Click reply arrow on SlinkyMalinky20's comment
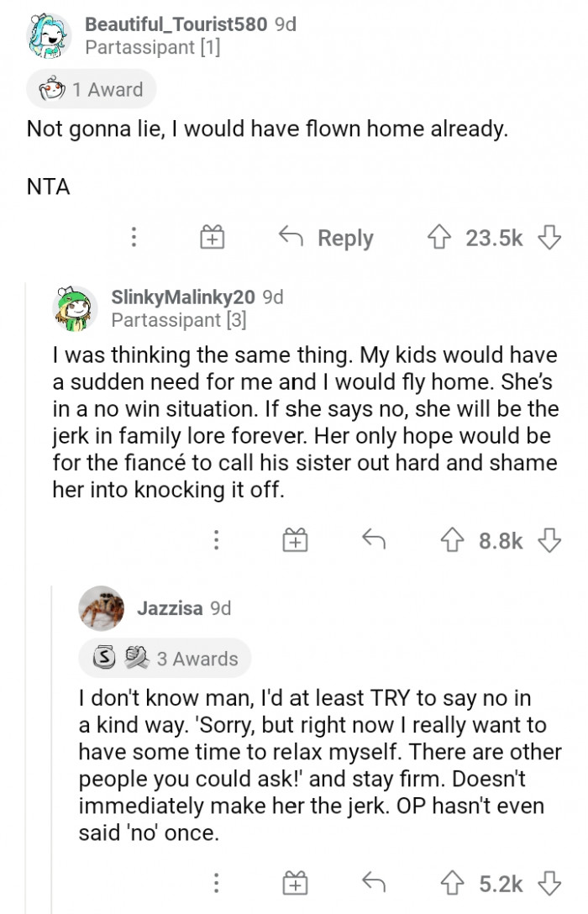This screenshot has width=588, height=914. point(374,540)
